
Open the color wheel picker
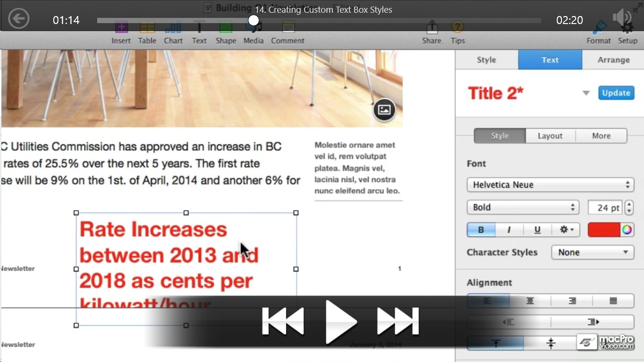coord(627,230)
